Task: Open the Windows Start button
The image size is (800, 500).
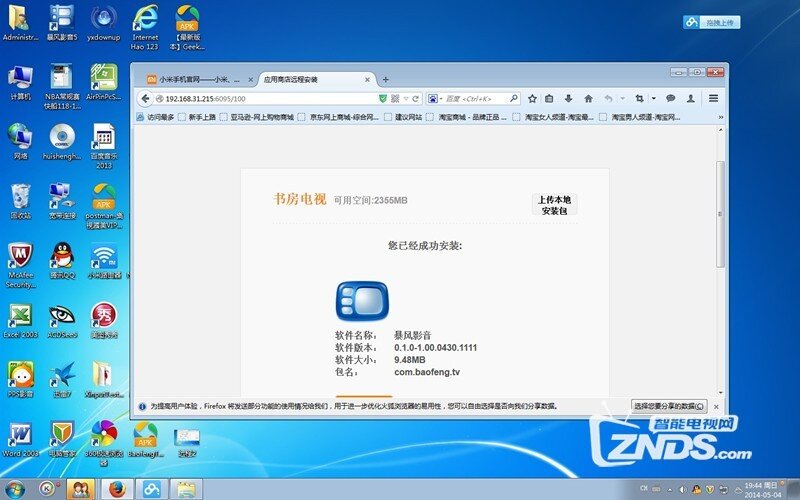Action: [15, 489]
